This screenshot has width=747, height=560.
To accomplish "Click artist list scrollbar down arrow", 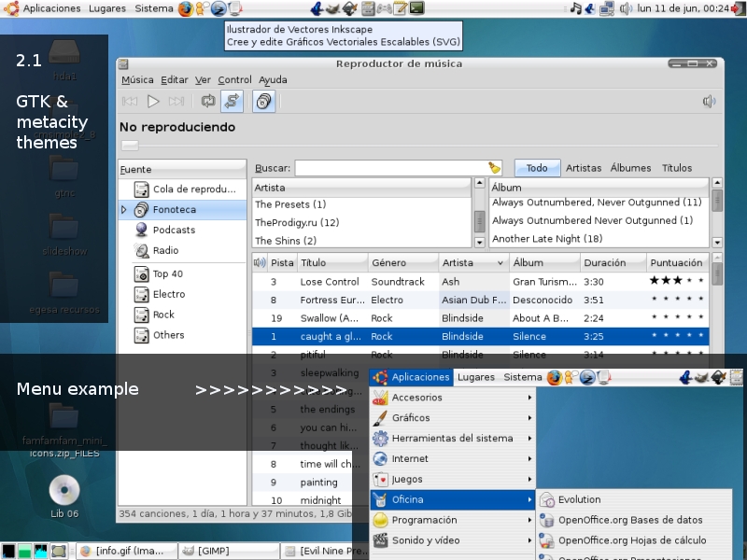I will click(x=480, y=243).
